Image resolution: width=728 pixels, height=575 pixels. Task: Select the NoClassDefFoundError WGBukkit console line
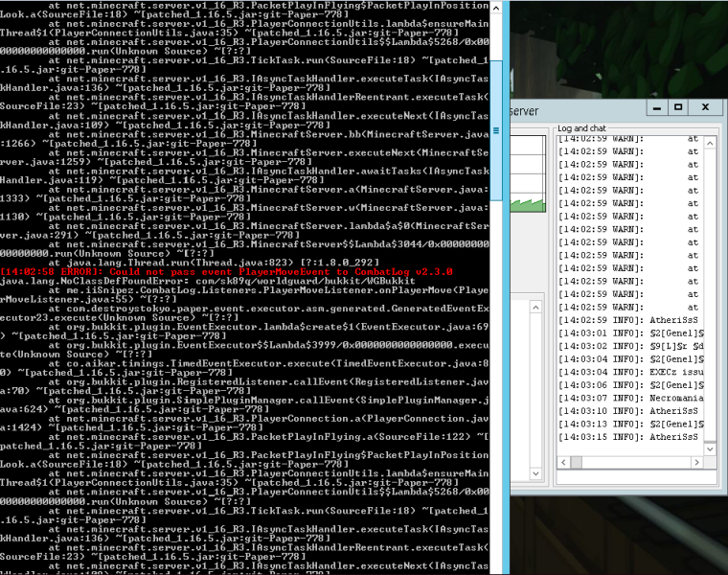point(208,281)
